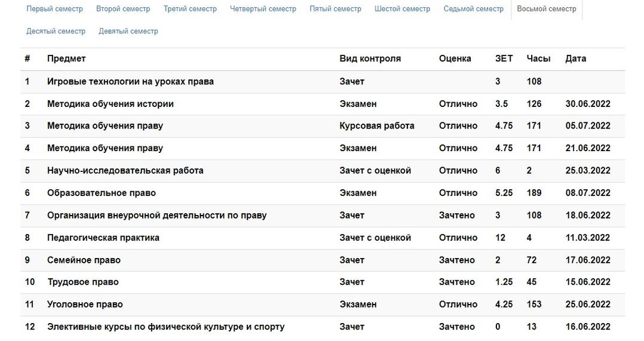Click the Образовательное право subject row

pos(323,193)
